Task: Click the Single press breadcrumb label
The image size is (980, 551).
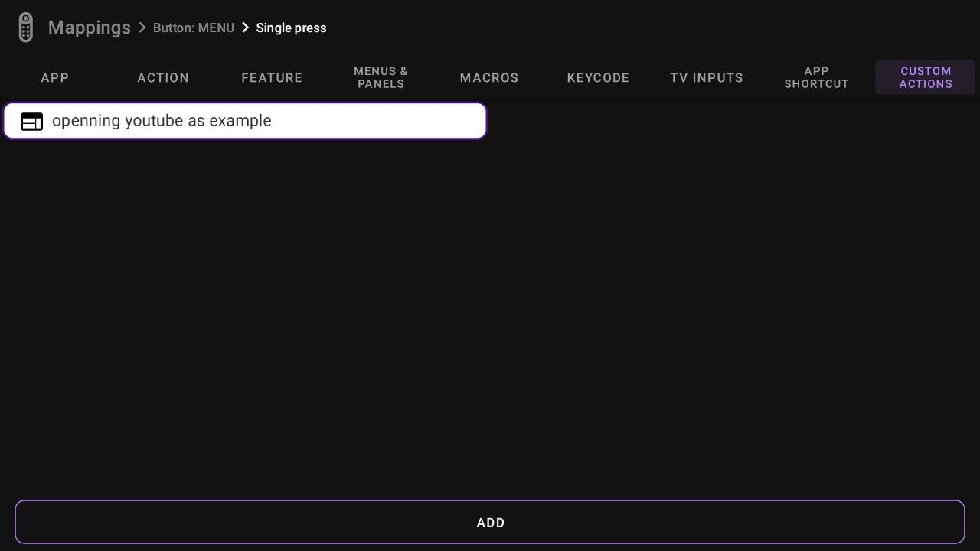Action: [291, 28]
